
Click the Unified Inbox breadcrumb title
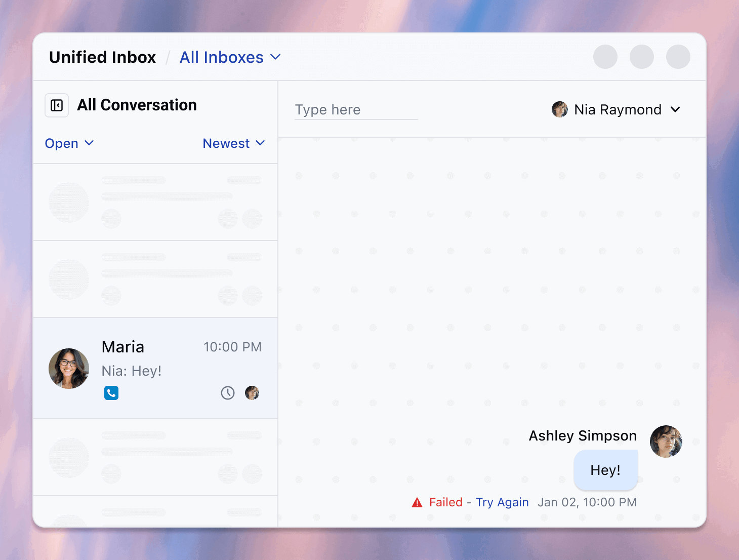pyautogui.click(x=103, y=57)
